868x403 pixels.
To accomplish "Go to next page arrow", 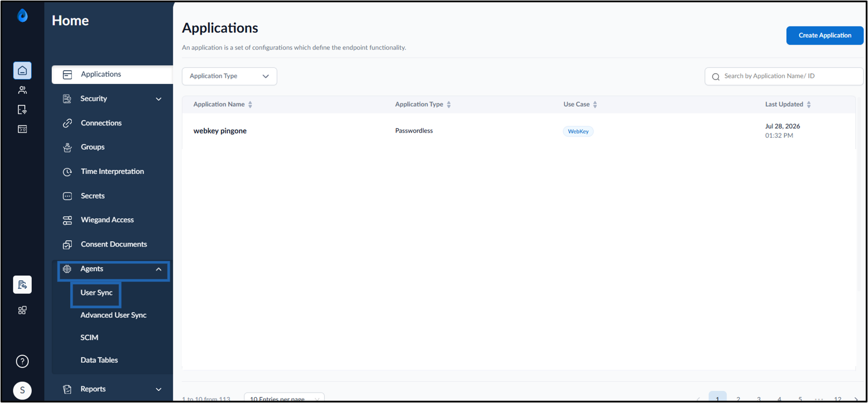I will pos(856,398).
